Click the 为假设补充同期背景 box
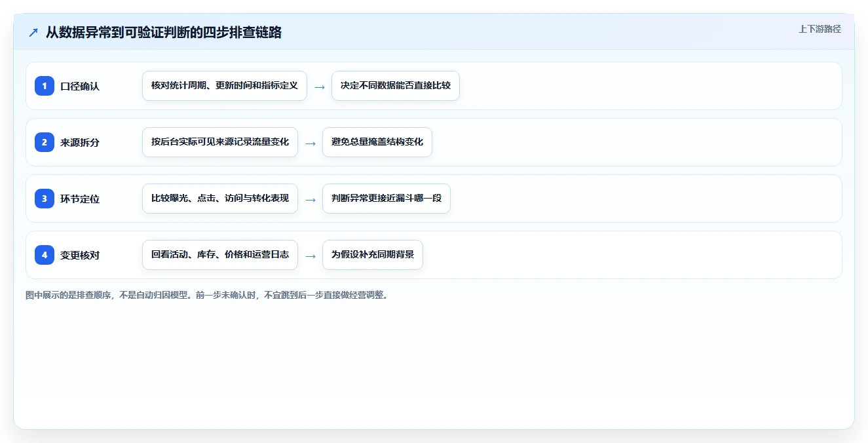Image resolution: width=868 pixels, height=443 pixels. tap(373, 255)
